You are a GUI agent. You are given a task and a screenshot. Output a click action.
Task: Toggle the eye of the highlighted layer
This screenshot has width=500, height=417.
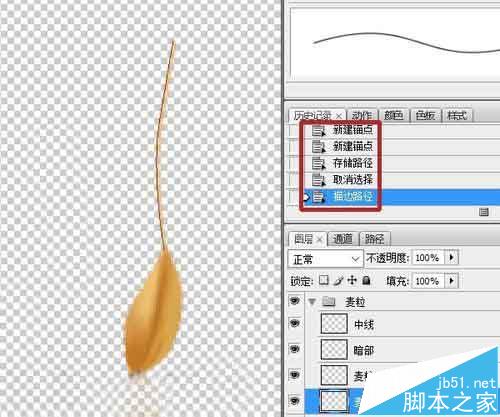(x=294, y=400)
